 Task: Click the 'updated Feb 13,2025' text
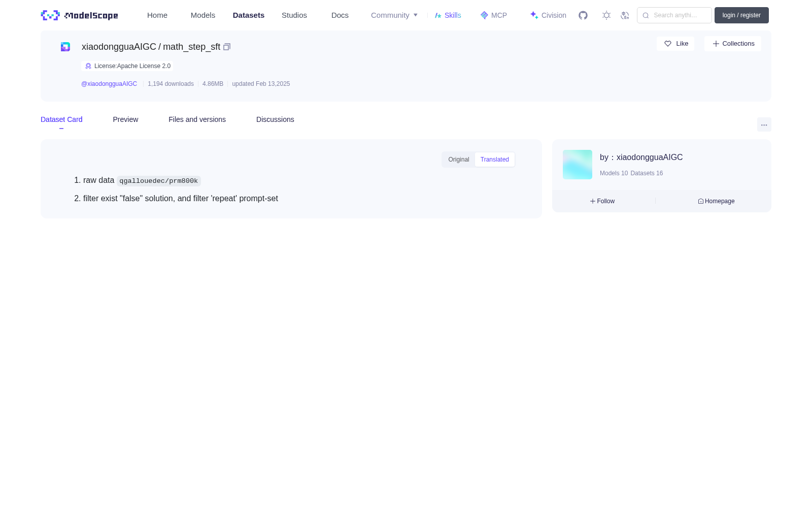[261, 84]
